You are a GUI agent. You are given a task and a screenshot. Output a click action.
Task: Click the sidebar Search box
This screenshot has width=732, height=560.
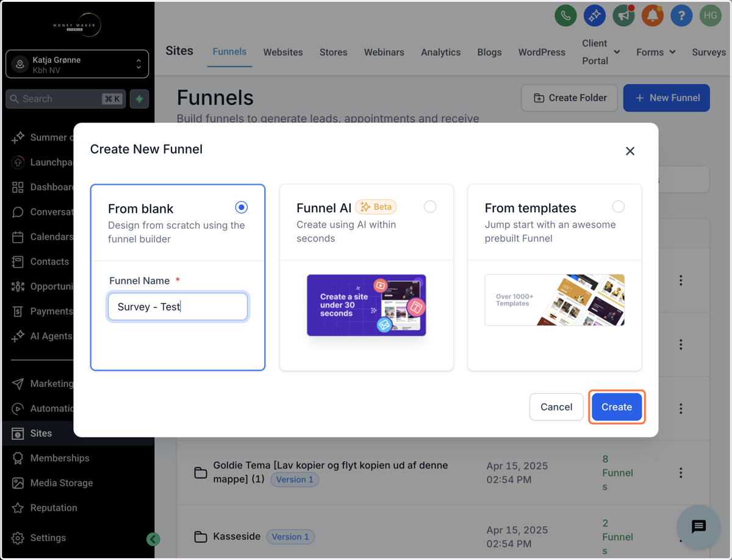65,99
